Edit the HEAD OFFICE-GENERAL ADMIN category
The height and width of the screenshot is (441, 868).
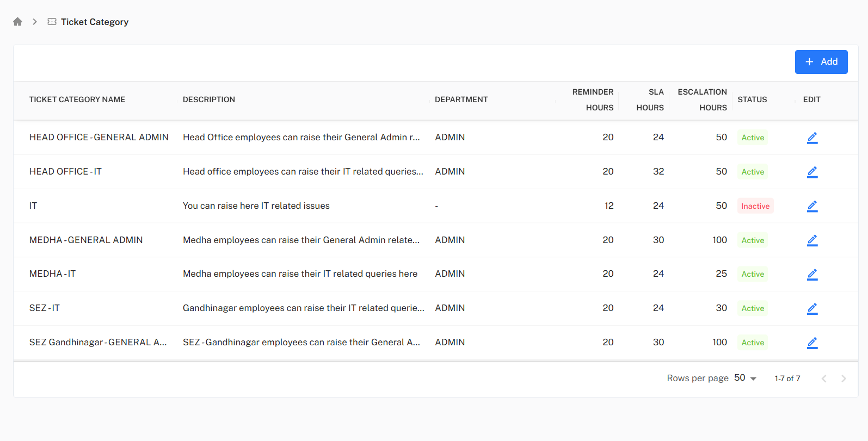(812, 138)
